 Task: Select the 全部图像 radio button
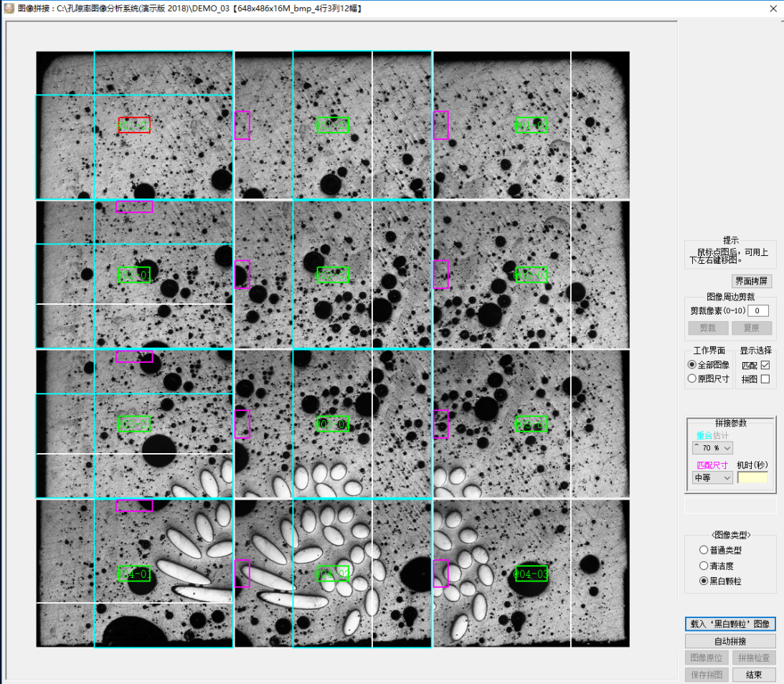692,365
